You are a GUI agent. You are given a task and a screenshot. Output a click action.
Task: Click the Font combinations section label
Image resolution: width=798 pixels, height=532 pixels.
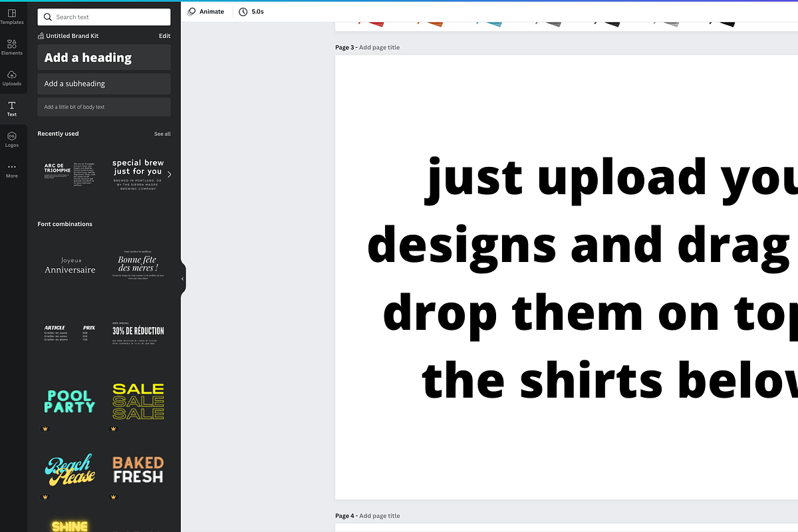65,224
